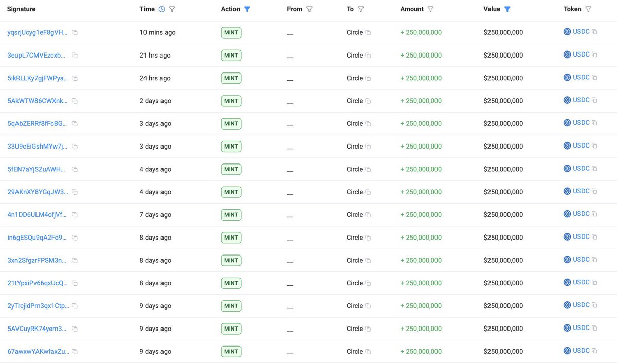Screen dimensions: 617x364
Task: Copy Circle address in 21 hrs ago row
Action: 368,56
